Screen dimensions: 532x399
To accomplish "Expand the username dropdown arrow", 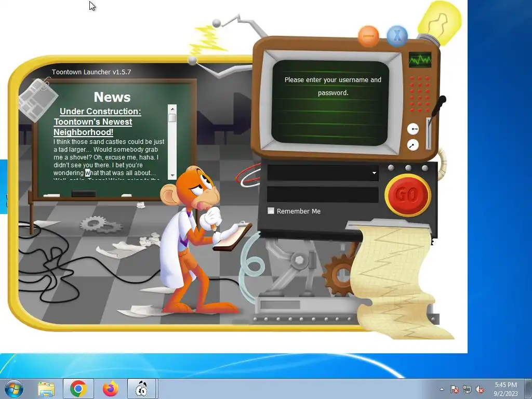I will pos(374,173).
